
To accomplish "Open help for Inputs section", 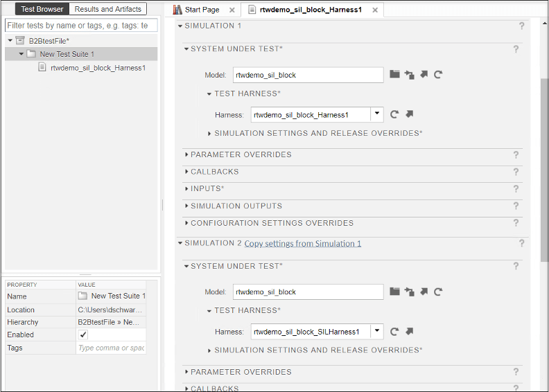I will tap(516, 189).
